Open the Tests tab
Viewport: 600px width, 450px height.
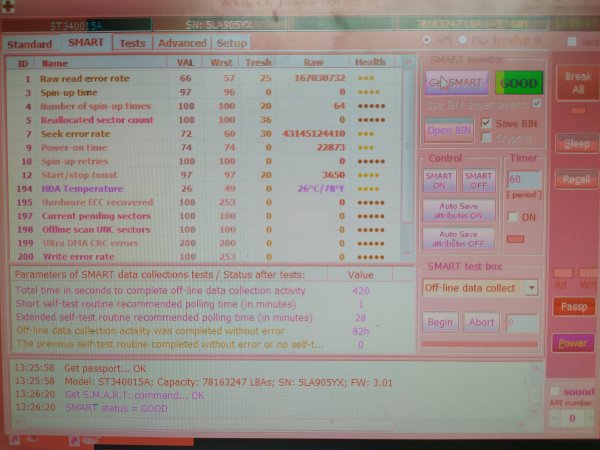click(x=132, y=43)
